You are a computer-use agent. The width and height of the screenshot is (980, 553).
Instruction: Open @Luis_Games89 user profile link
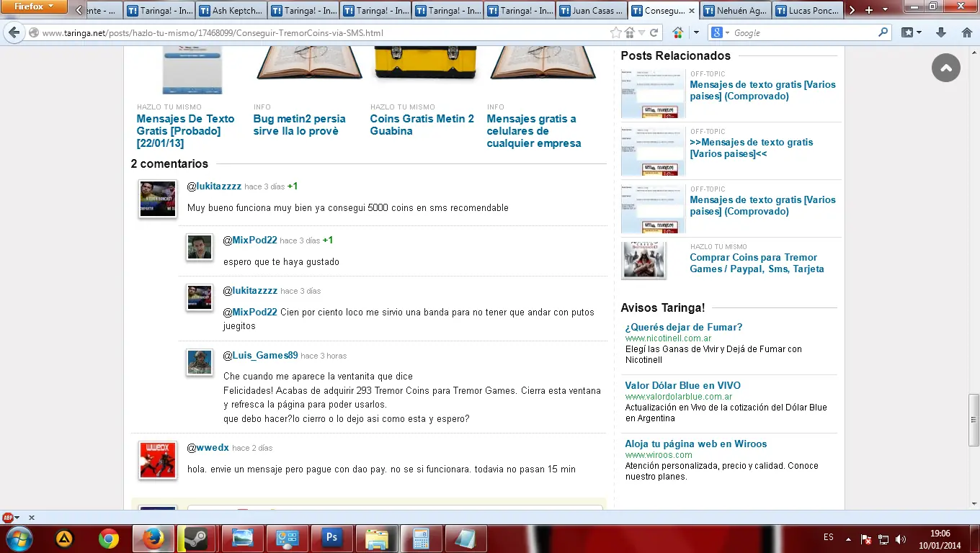pyautogui.click(x=260, y=355)
